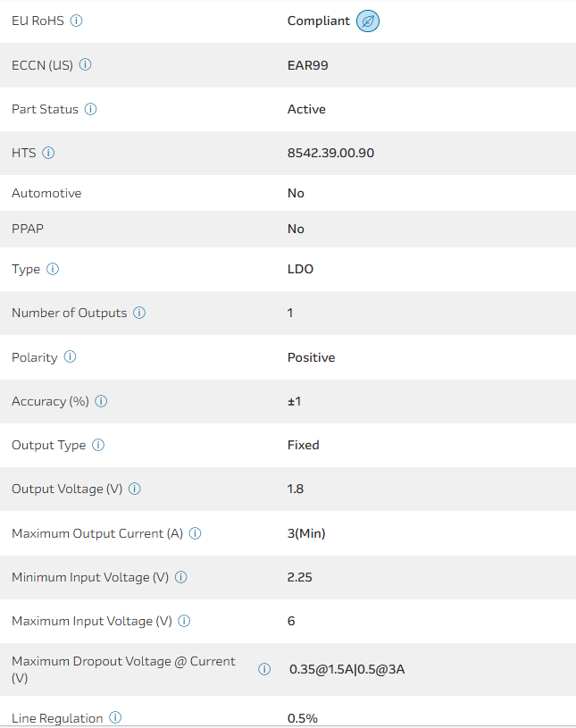Click the Maximum Output Current info icon
Screen dimensions: 576x728
(195, 533)
